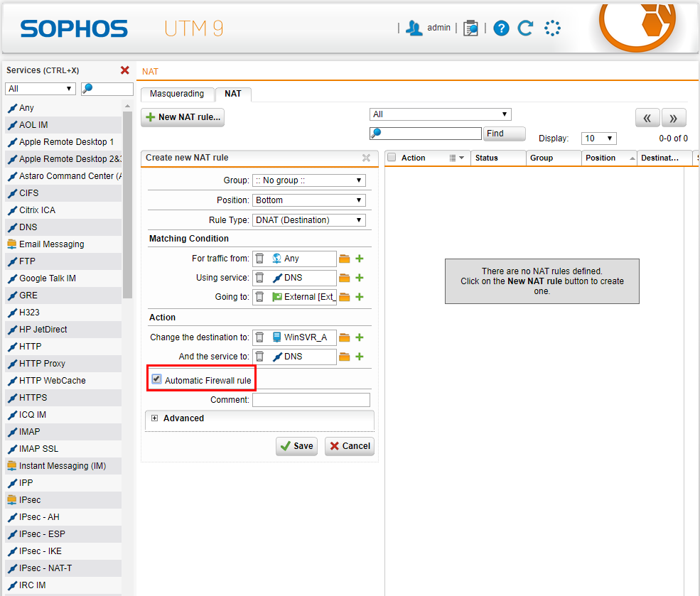Open the clipboard notes icon in header
This screenshot has height=596, width=700.
[470, 28]
